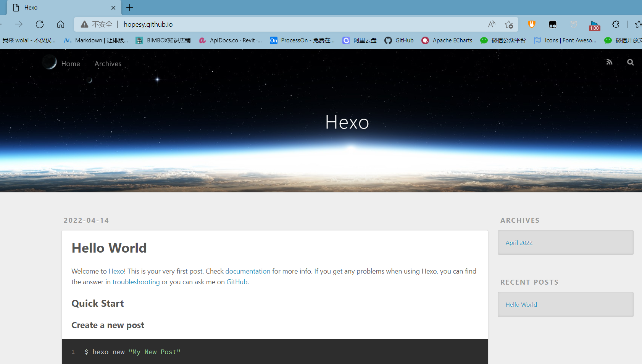Screen dimensions: 642x364
Task: Follow the documentation link
Action: 248,271
